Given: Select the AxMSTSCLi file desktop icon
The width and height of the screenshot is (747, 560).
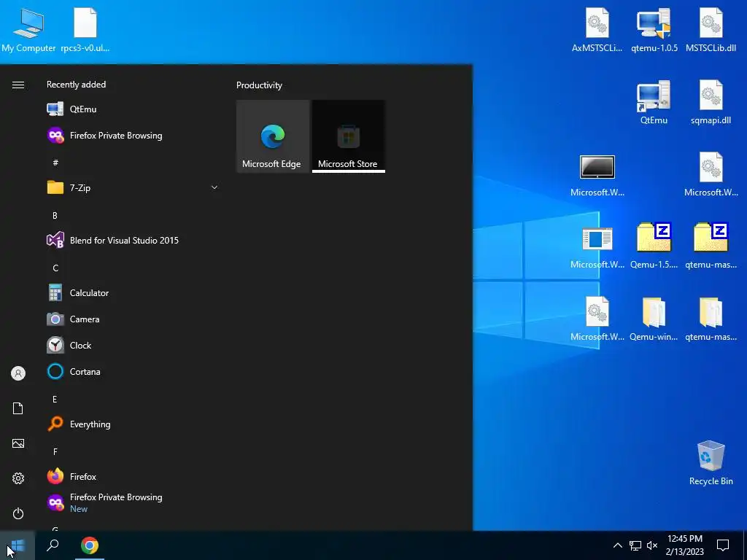Looking at the screenshot, I should pos(597,29).
